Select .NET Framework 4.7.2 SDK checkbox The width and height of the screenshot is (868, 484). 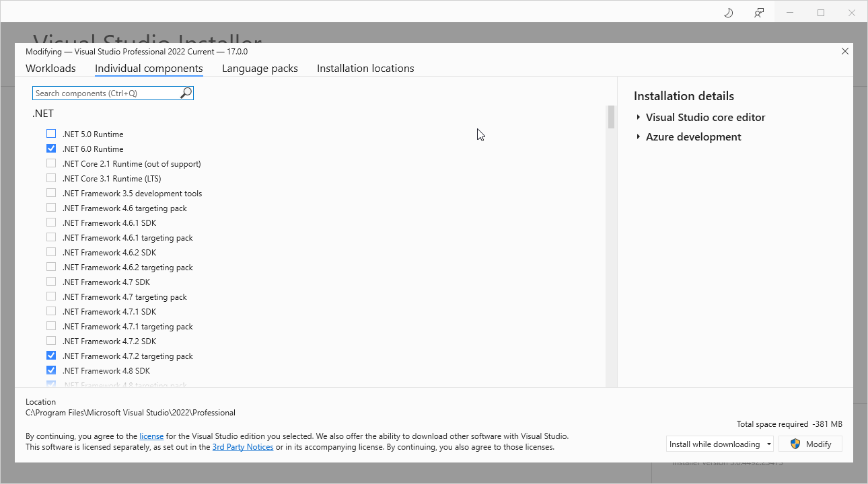(x=51, y=341)
